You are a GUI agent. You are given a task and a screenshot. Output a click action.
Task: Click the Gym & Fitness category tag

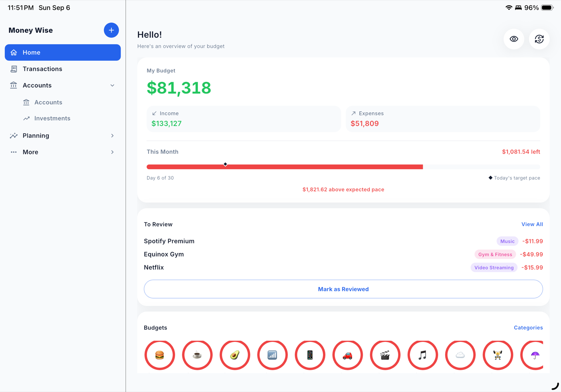click(495, 255)
